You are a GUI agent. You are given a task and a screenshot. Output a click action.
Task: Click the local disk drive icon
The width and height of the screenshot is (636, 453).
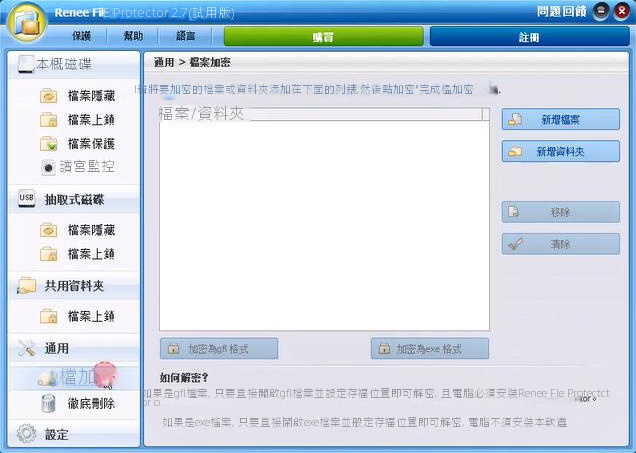(26, 64)
